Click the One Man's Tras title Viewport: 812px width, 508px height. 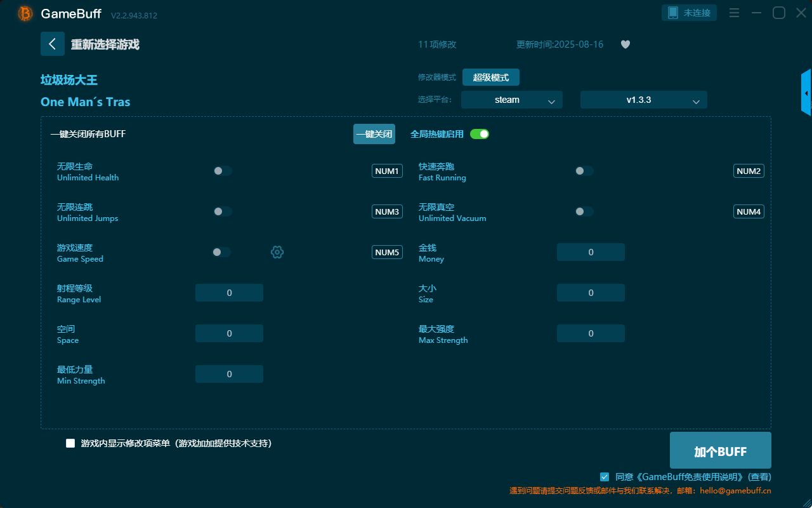pyautogui.click(x=86, y=102)
